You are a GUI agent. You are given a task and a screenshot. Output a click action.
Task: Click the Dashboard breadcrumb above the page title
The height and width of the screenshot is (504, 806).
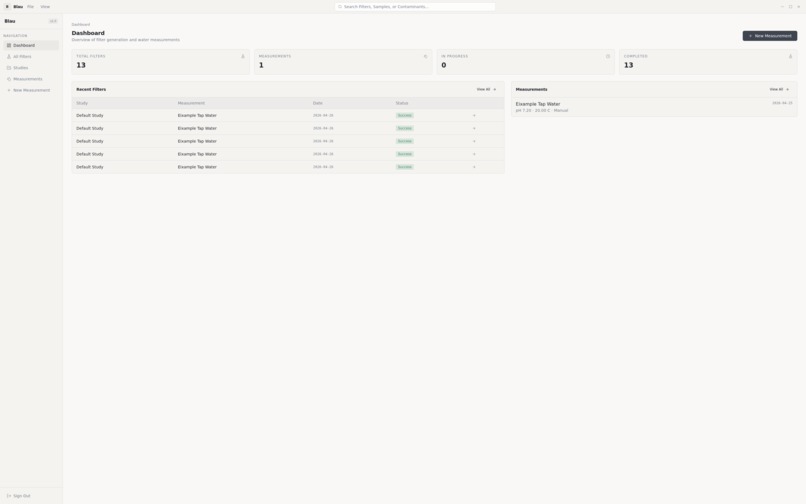coord(81,25)
